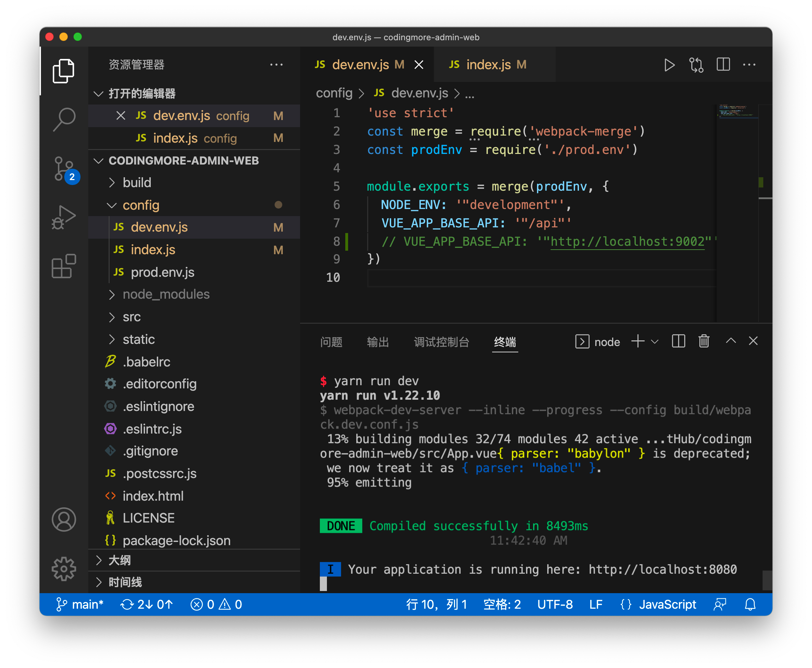
Task: Click the config breadcrumb above the editor
Action: (334, 93)
